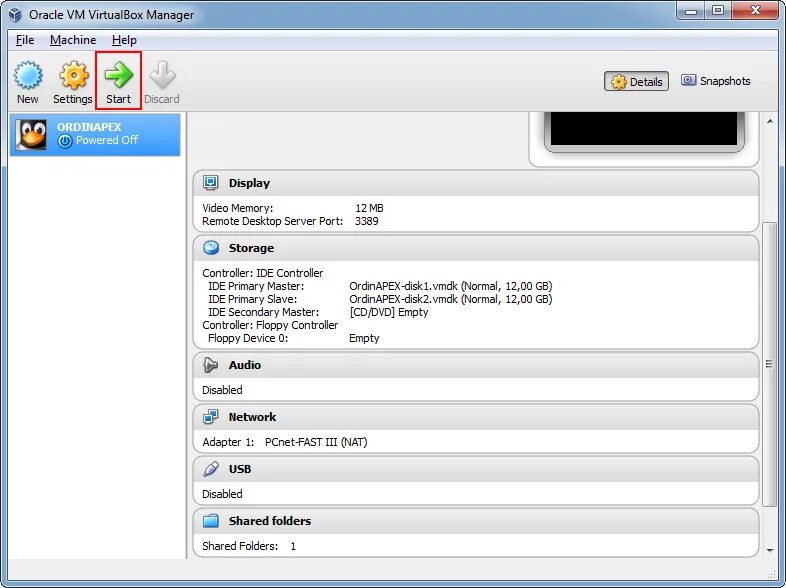
Task: Open the USB section header link
Action: tap(240, 469)
